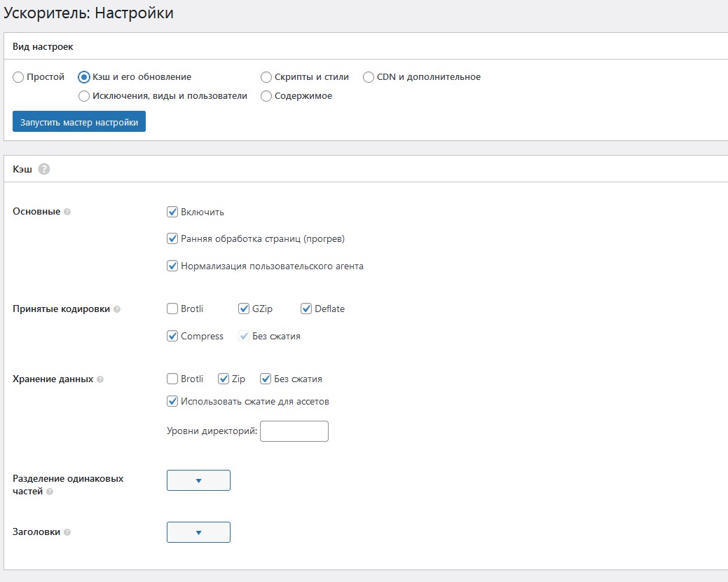Image resolution: width=728 pixels, height=582 pixels.
Task: Click help icon beside Принятые кодировки
Action: click(x=117, y=309)
